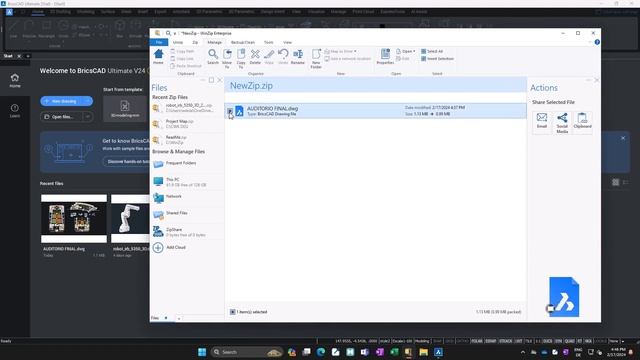Close the Get to know BricsCAD banner
This screenshot has height=360, width=640.
623,138
